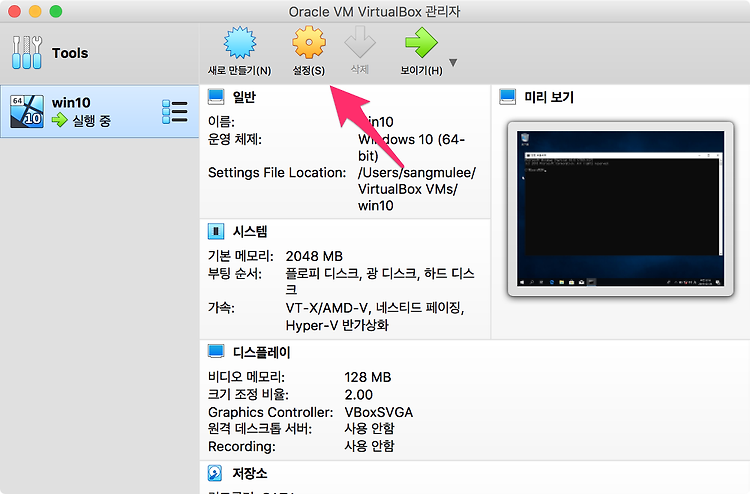This screenshot has height=494, width=750.
Task: Minimize window with yellow button
Action: point(35,11)
